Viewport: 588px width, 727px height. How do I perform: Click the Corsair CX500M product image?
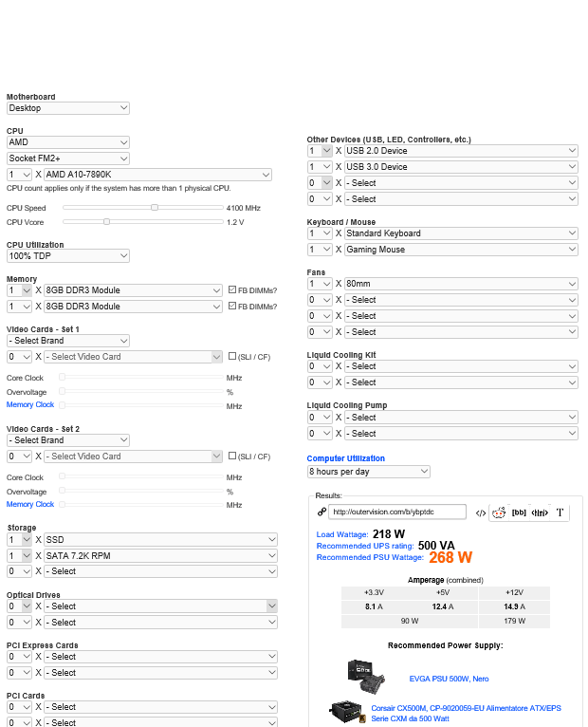tap(347, 712)
